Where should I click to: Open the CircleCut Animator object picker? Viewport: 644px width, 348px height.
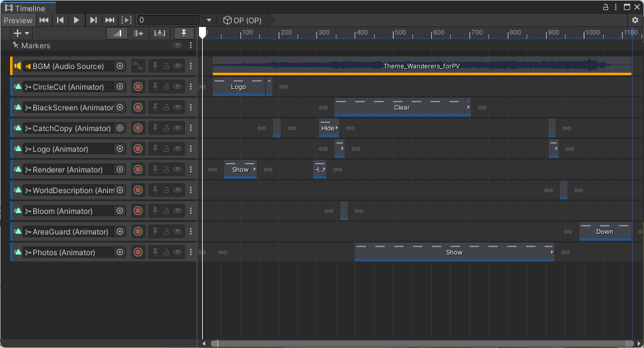(119, 87)
